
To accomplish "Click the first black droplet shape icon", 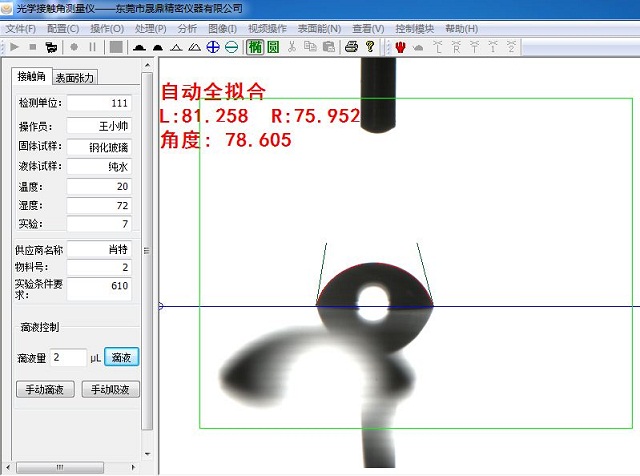I will point(140,47).
